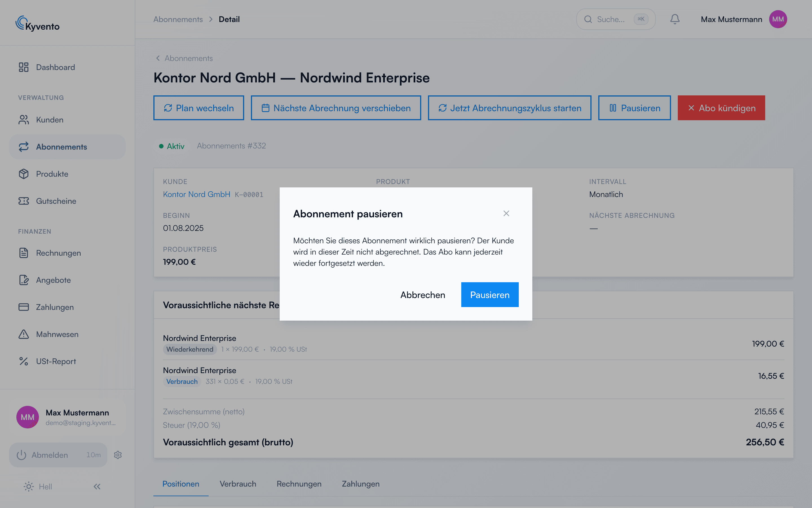The width and height of the screenshot is (812, 508).
Task: Open Produkte in the sidebar
Action: [67, 174]
